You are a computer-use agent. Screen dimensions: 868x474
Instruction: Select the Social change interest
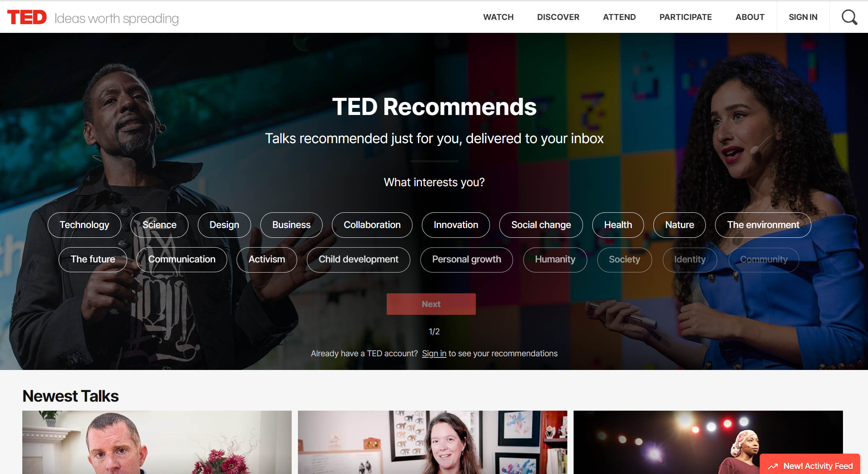541,225
